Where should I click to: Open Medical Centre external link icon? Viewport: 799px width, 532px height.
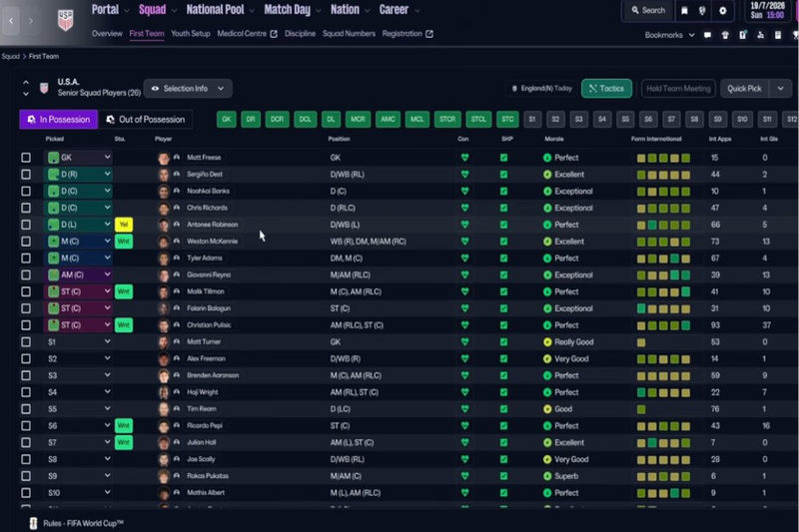point(274,34)
